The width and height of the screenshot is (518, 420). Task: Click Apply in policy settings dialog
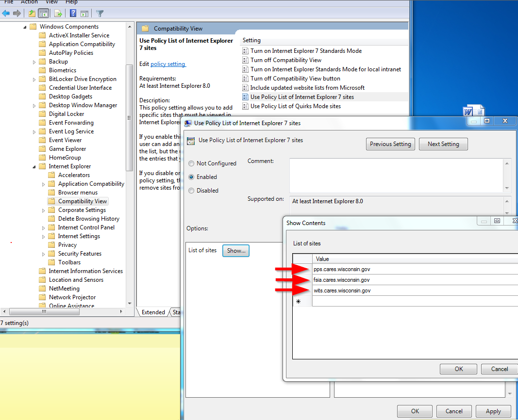pos(493,411)
